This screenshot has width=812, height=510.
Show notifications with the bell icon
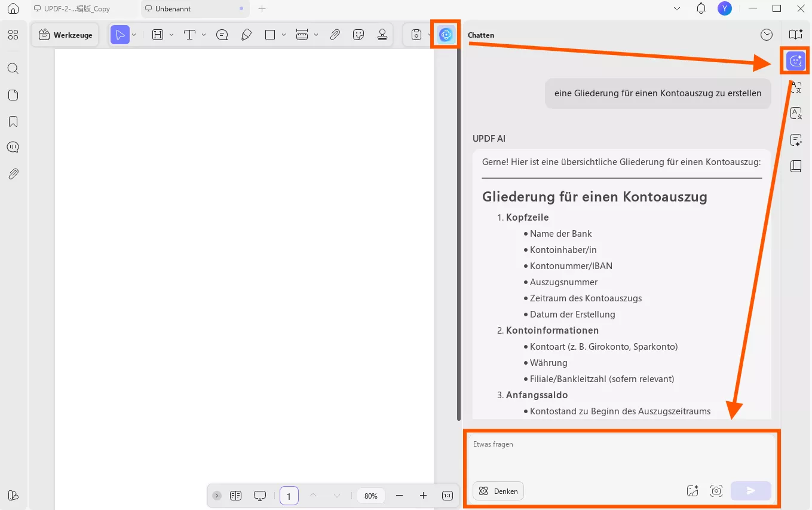click(x=701, y=9)
